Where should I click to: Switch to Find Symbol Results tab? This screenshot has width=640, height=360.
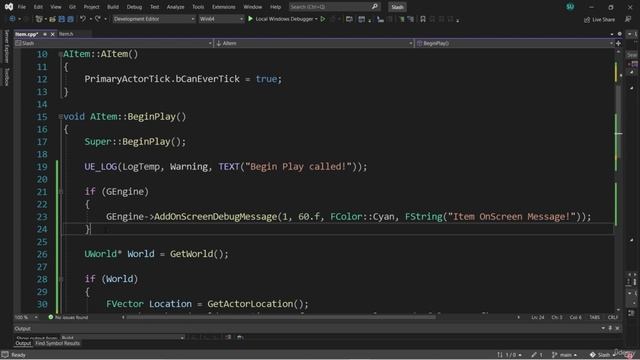pyautogui.click(x=58, y=343)
